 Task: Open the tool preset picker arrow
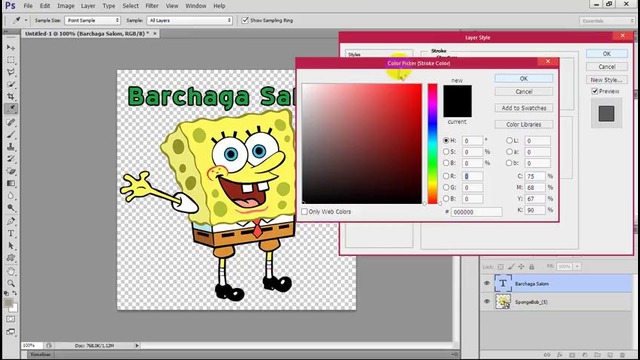point(26,20)
